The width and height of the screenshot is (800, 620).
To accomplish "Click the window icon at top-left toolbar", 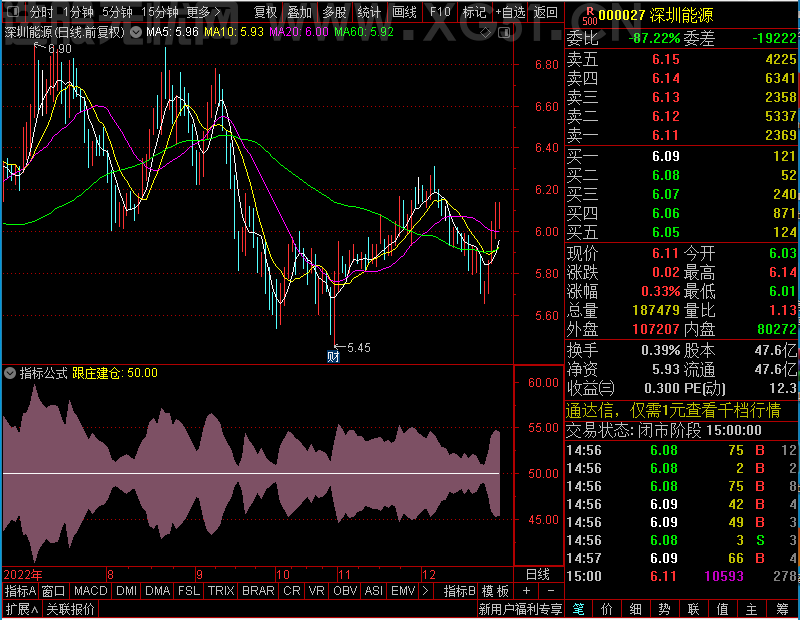I will (13, 11).
